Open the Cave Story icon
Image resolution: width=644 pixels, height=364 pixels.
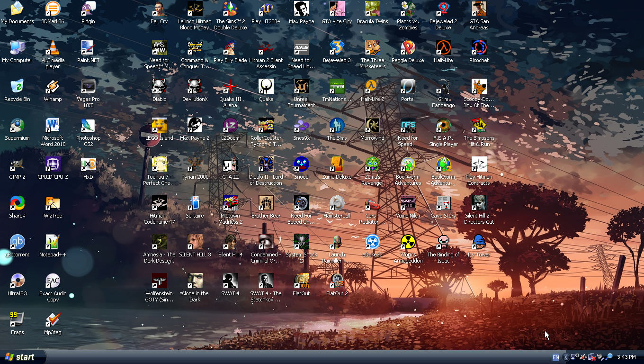(443, 203)
